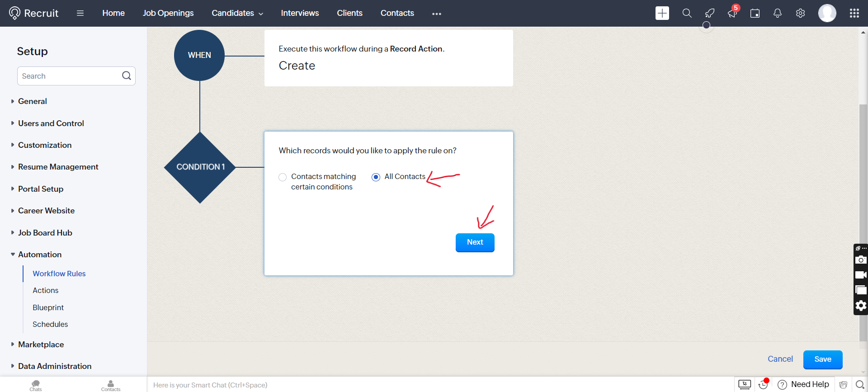
Task: Open notifications bell icon
Action: [x=778, y=13]
